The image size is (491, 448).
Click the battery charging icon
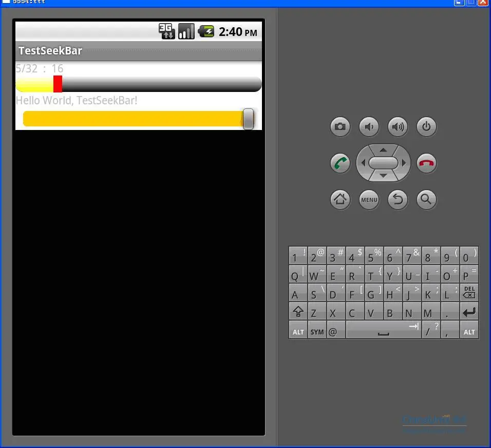[206, 31]
